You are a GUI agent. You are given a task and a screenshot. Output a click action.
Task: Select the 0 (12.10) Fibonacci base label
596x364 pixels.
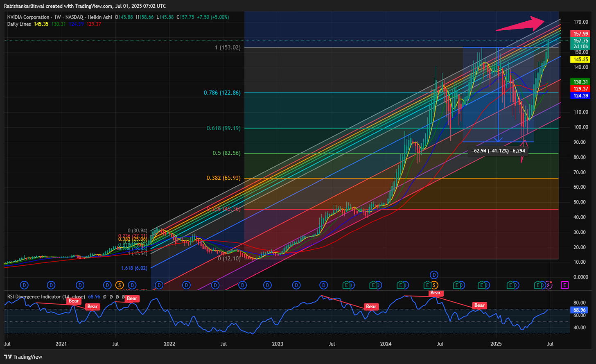(x=229, y=259)
